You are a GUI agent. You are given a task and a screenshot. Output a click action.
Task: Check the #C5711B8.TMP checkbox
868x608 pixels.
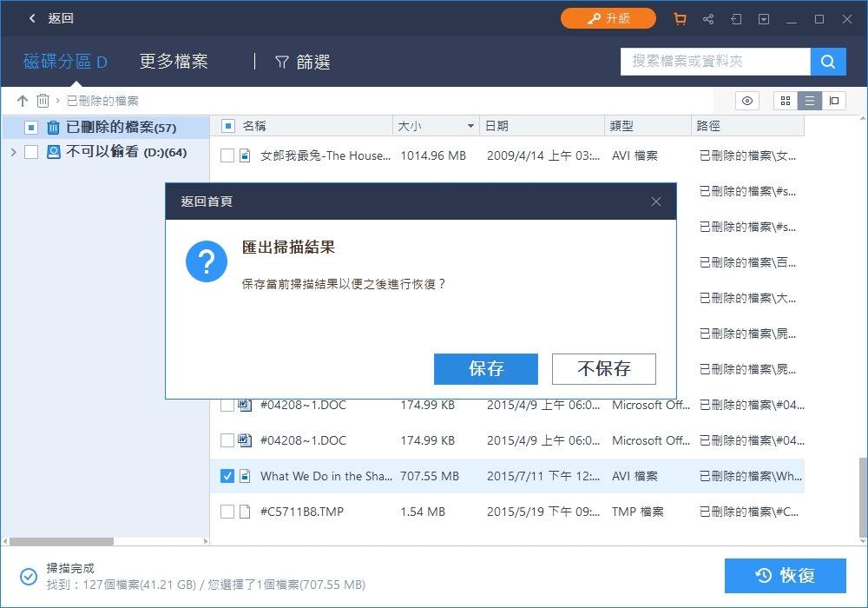click(x=227, y=512)
